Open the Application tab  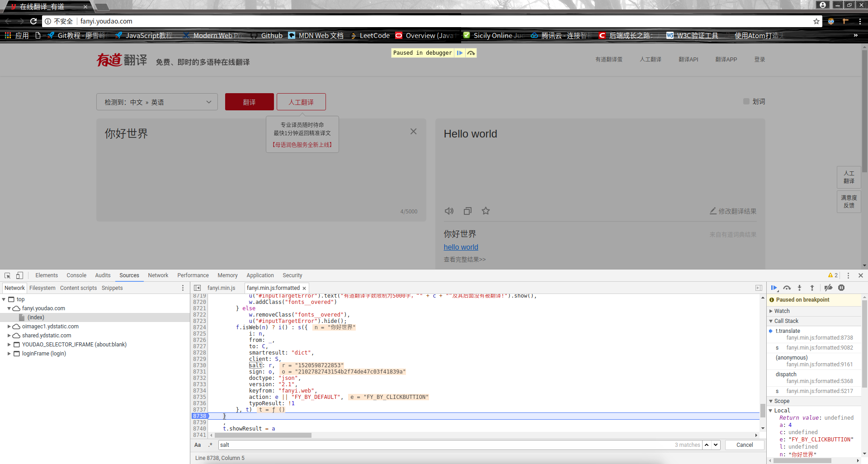tap(260, 275)
